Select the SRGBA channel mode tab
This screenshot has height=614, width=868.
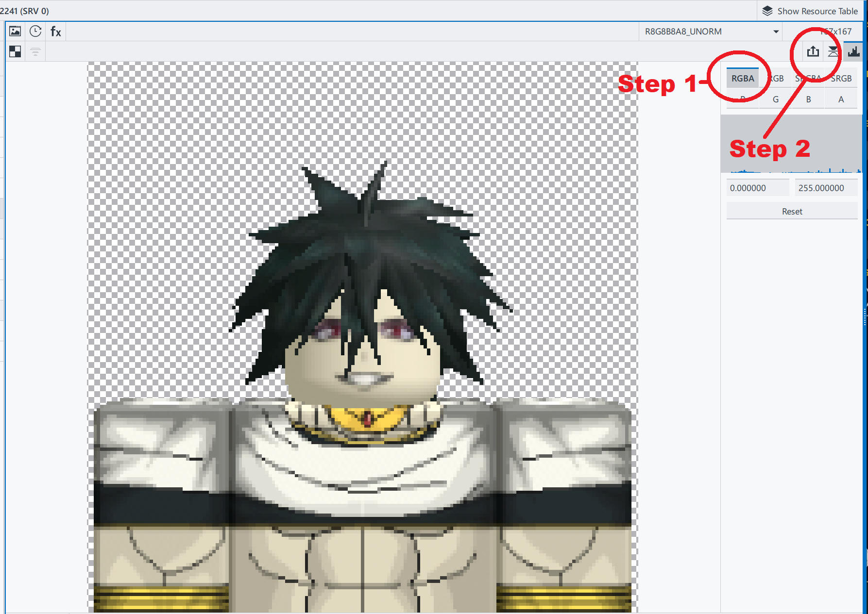tap(808, 78)
